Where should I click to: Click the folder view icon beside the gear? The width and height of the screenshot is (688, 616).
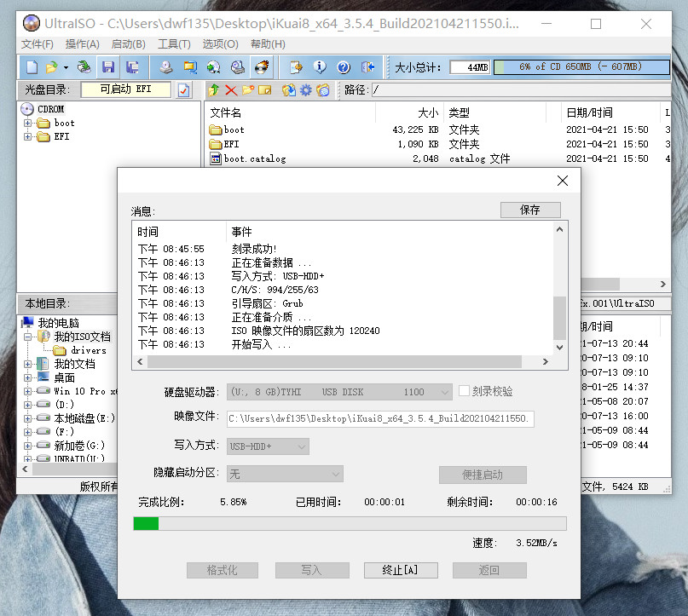point(323,90)
